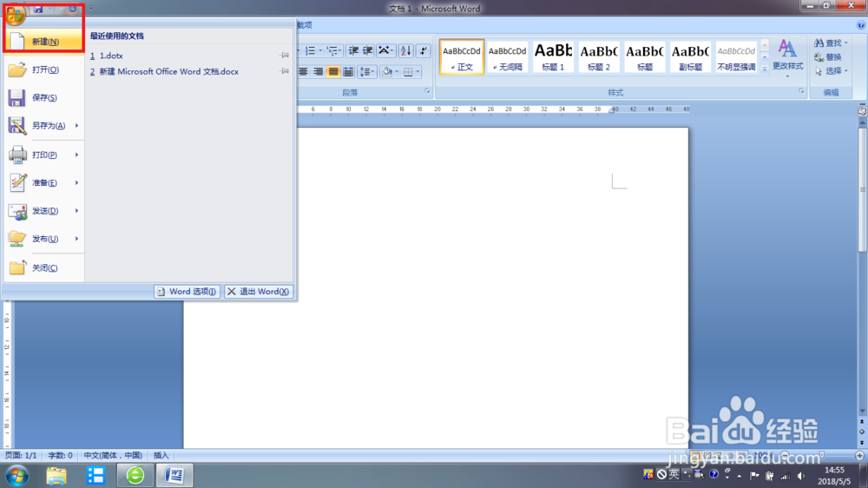Apply the 副标题 style
The height and width of the screenshot is (488, 868).
coord(690,57)
